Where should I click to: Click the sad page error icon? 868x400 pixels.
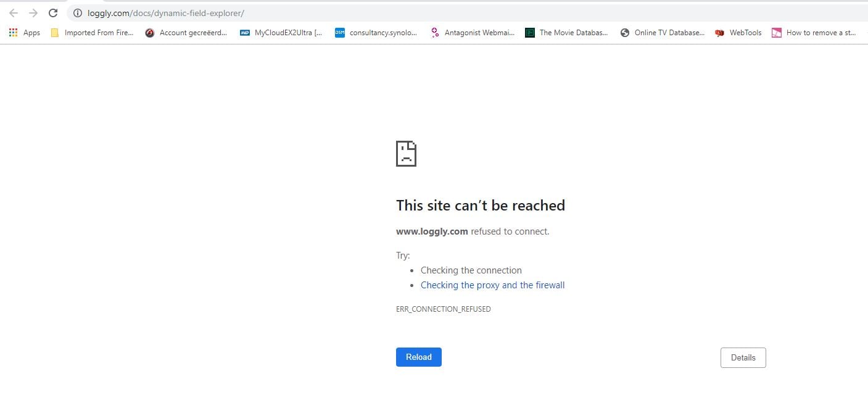pyautogui.click(x=406, y=154)
